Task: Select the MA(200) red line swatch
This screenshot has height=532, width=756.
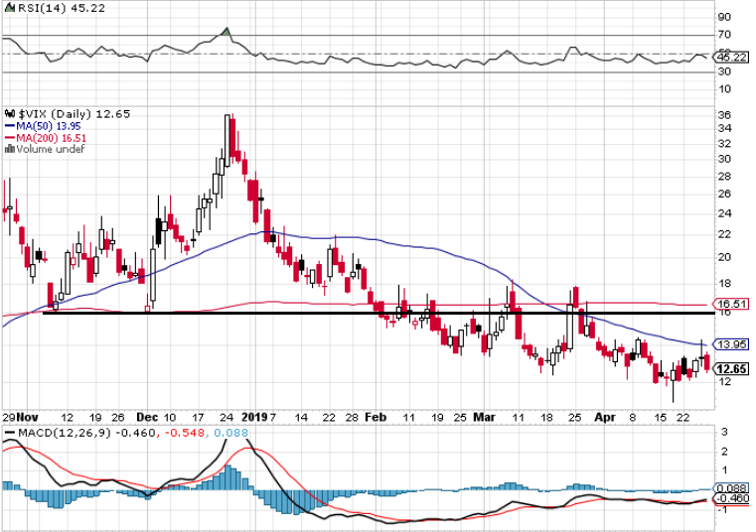Action: (x=10, y=138)
